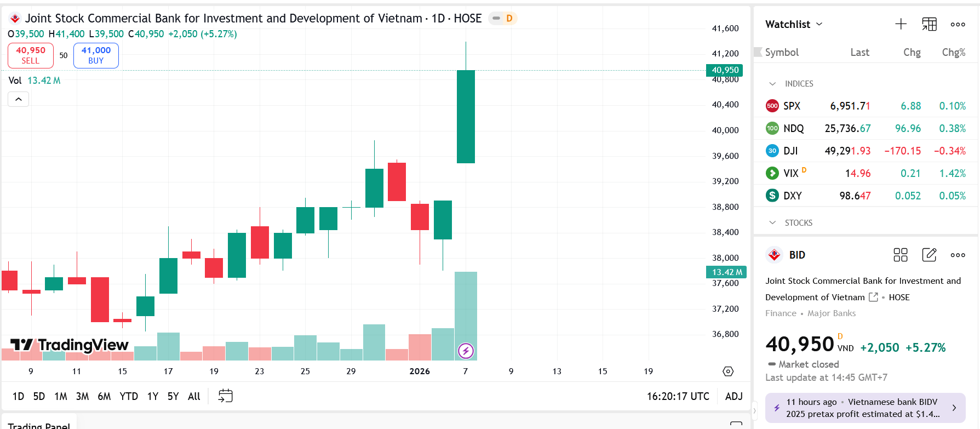This screenshot has height=429, width=980.
Task: Collapse the volume indicator legend
Action: pos(18,99)
